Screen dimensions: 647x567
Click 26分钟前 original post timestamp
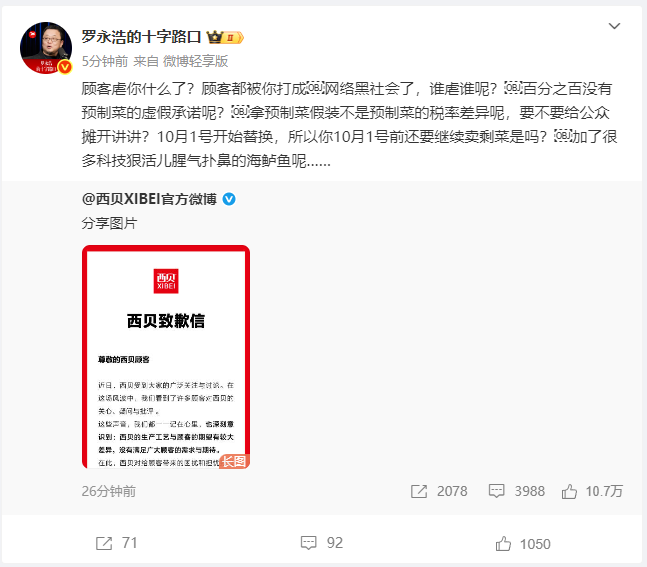[x=109, y=491]
